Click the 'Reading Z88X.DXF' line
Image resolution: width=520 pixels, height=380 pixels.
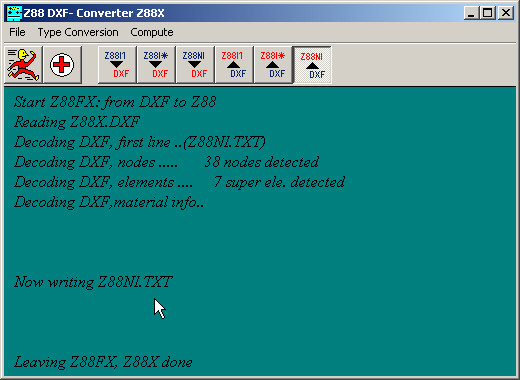tap(77, 122)
